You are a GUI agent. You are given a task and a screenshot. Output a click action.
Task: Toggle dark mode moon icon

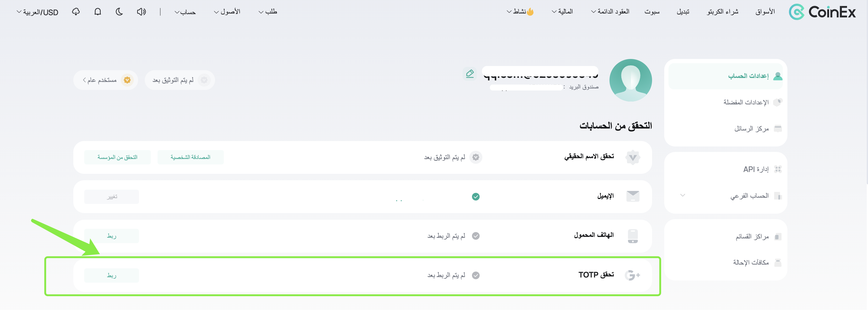tap(119, 12)
